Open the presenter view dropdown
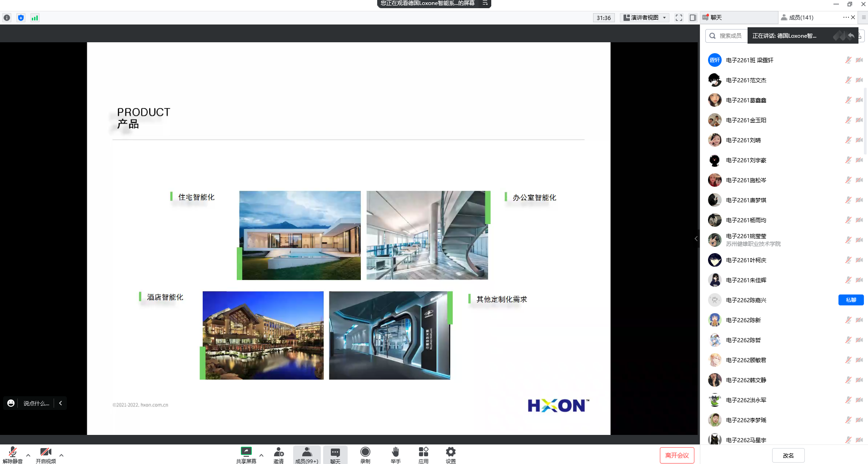This screenshot has height=464, width=868. (645, 18)
